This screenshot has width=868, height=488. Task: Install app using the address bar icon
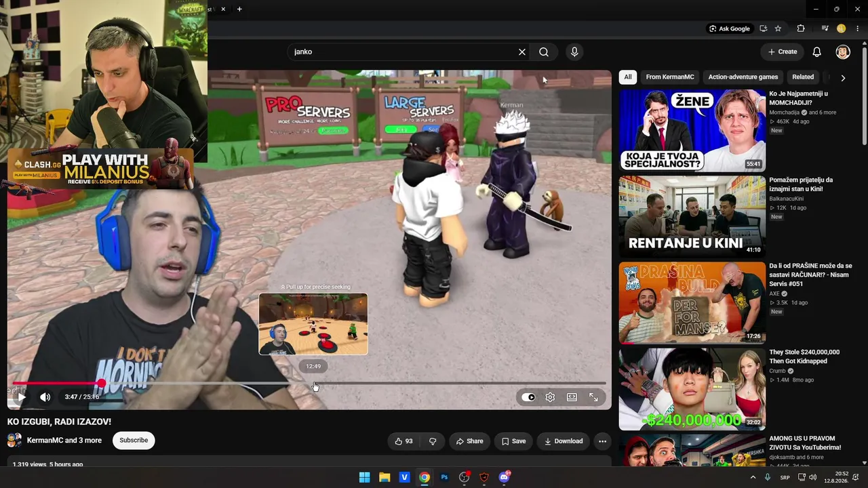[x=764, y=28]
